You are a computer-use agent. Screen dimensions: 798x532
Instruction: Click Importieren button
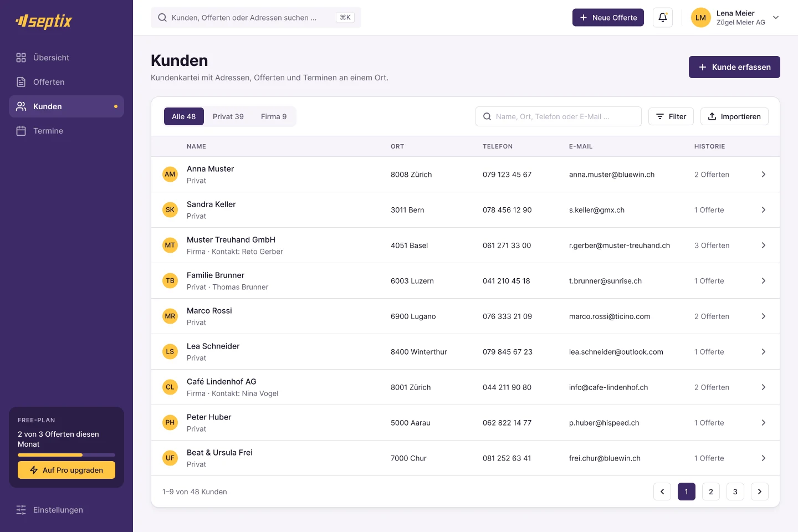pos(734,116)
